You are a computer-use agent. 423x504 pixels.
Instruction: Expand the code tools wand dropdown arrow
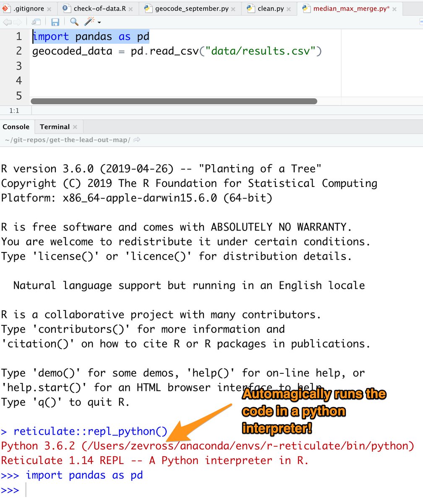(99, 23)
